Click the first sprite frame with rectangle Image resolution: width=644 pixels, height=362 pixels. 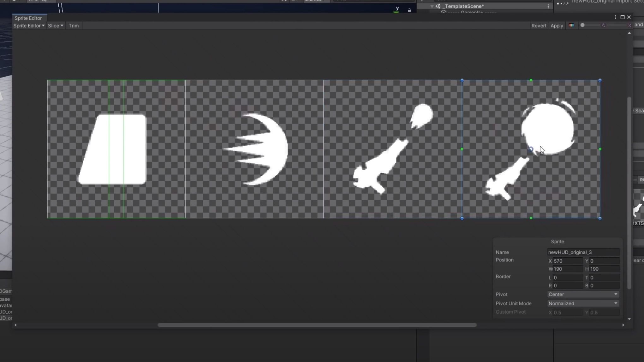point(117,149)
